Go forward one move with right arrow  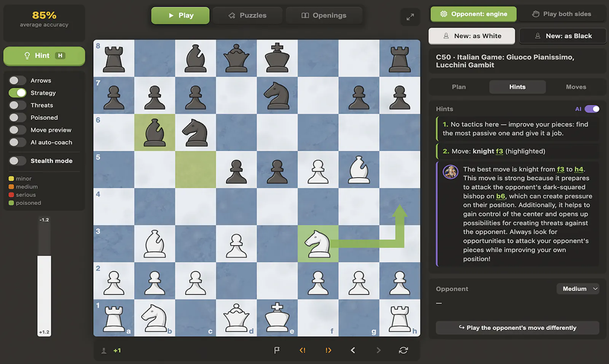point(378,350)
